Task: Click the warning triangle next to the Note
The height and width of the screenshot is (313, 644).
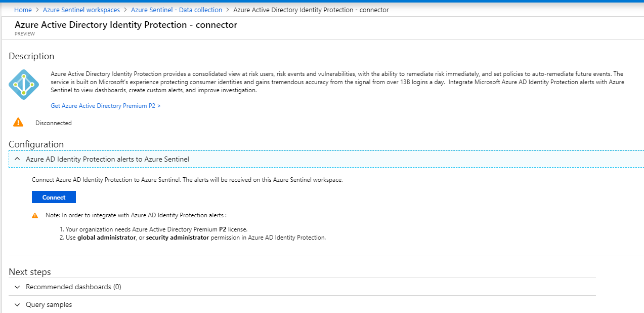Action: click(x=35, y=215)
